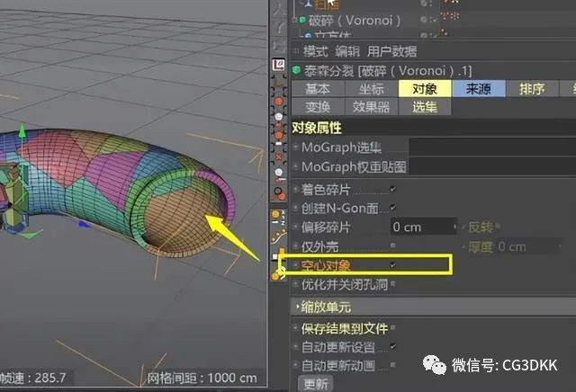The image size is (576, 392).
Task: Toggle the 着色碎片 checkbox
Action: pos(392,189)
